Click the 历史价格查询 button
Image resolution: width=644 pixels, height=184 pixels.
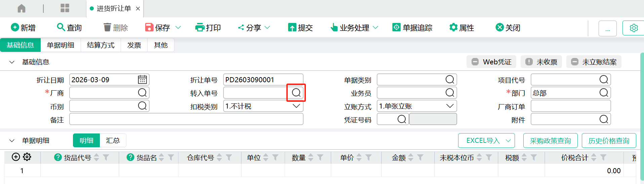click(x=609, y=141)
